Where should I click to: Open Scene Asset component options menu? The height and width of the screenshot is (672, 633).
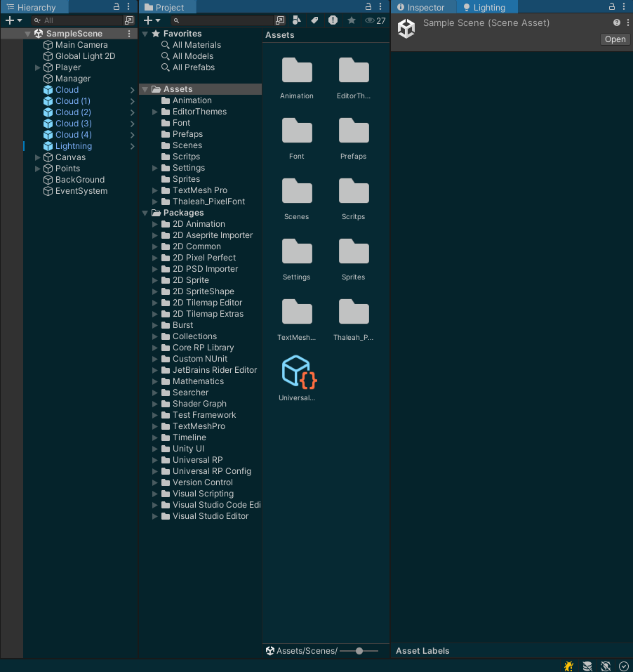pyautogui.click(x=628, y=22)
